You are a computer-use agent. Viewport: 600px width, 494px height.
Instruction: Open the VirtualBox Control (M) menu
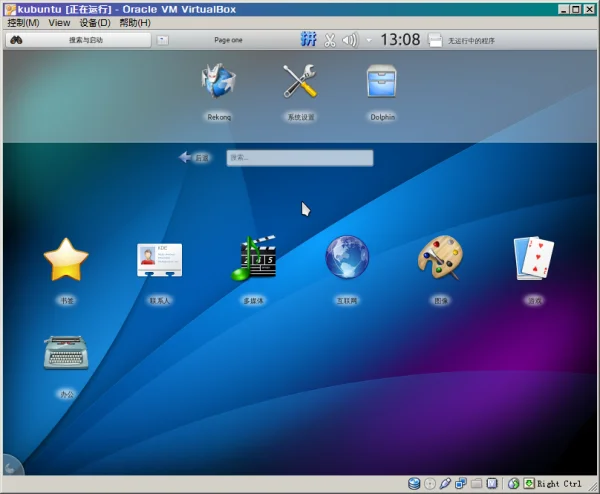click(23, 23)
